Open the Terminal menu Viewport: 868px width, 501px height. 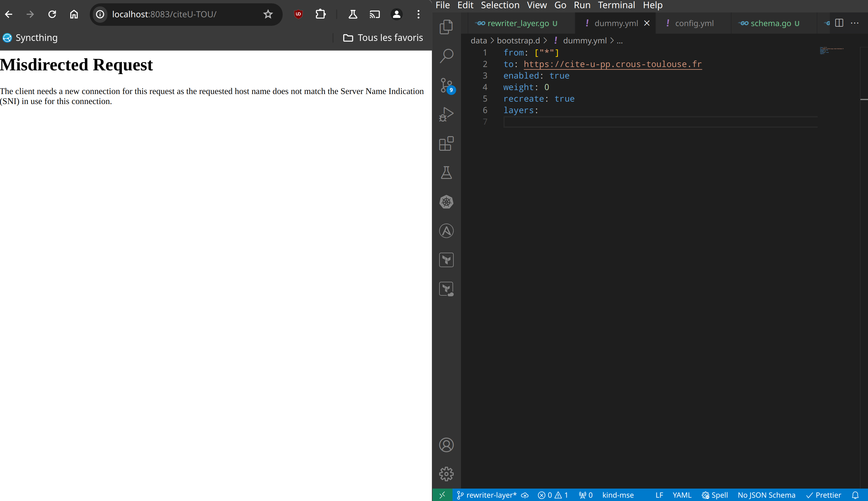(x=616, y=5)
